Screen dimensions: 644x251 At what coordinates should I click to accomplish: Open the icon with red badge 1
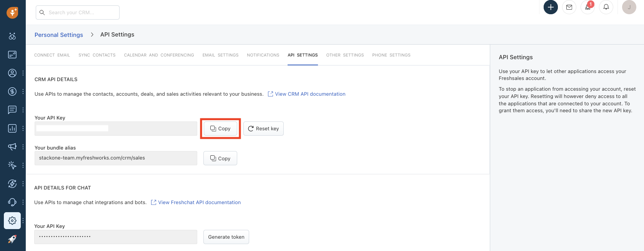(587, 7)
